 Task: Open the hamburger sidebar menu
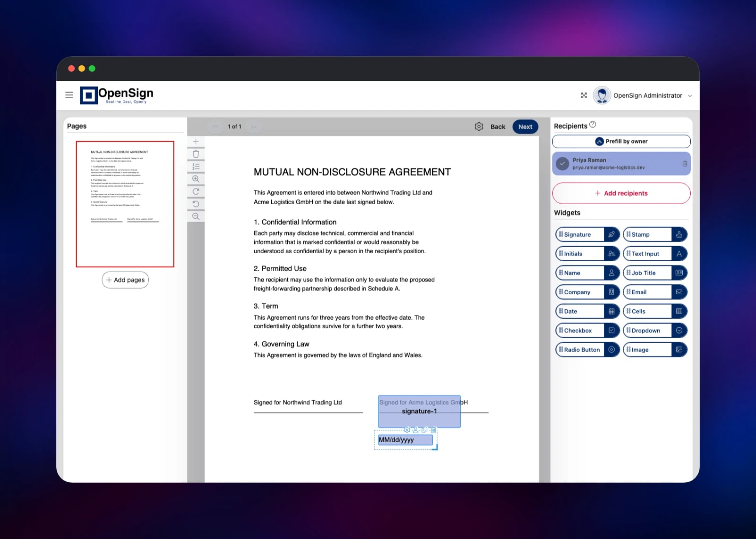[69, 95]
